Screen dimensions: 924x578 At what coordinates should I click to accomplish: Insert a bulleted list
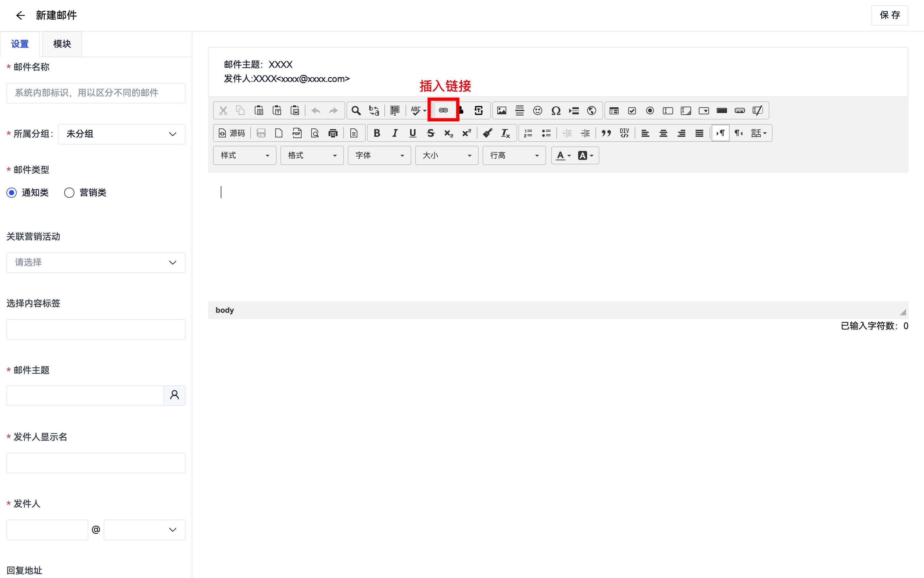click(x=546, y=133)
